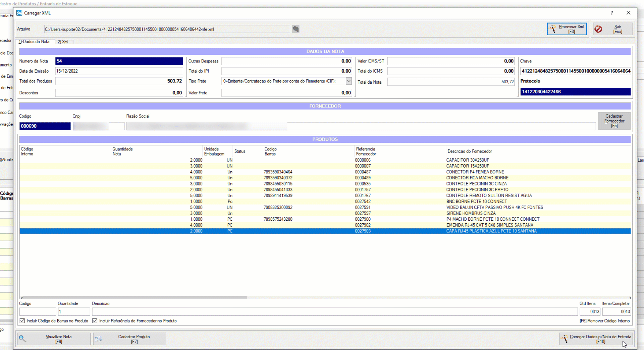Click the Itens/Completar field

[616, 312]
